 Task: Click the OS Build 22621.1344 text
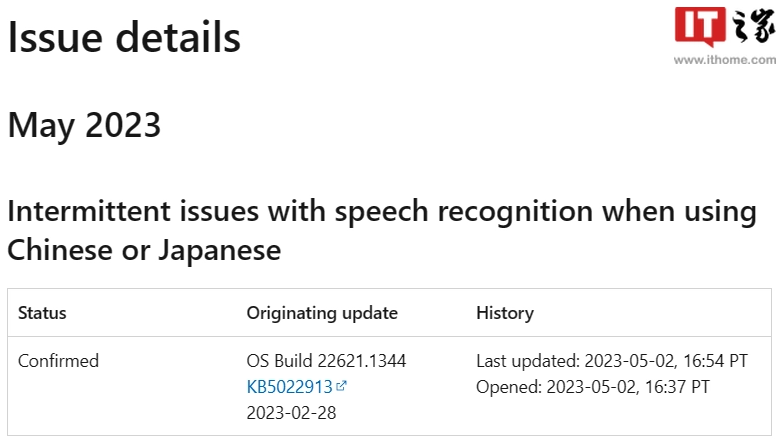326,361
